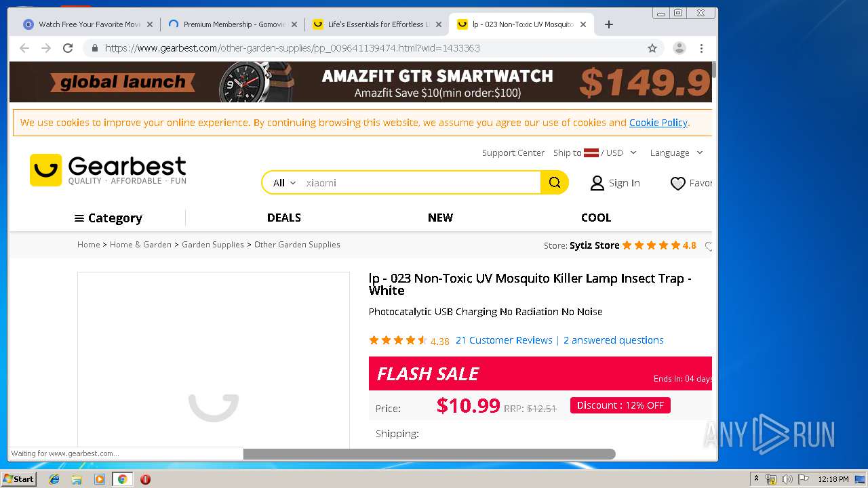868x488 pixels.
Task: View the 2 answered questions link
Action: 614,340
